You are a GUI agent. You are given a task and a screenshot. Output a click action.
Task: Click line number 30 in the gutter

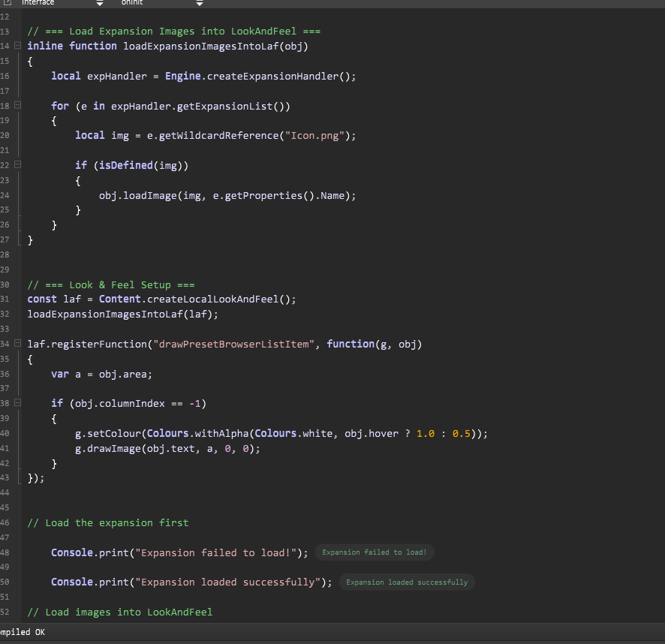pos(5,285)
